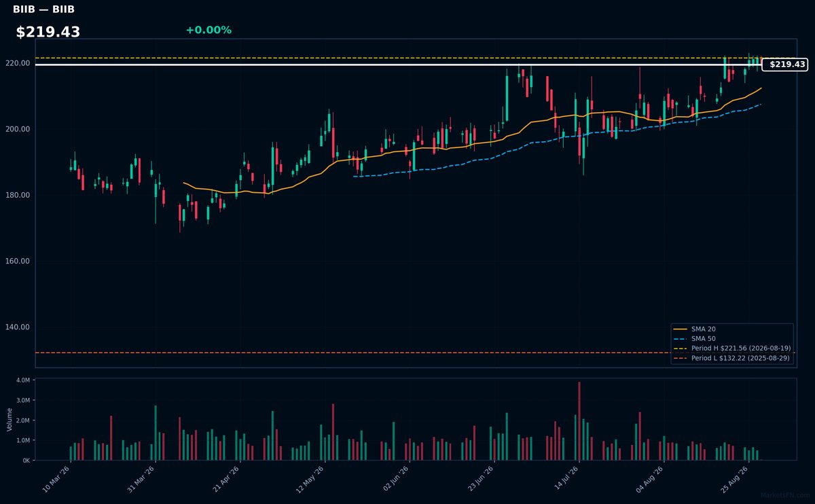Click the BIIB — BIIB ticker title
This screenshot has height=504, width=815.
(x=44, y=10)
